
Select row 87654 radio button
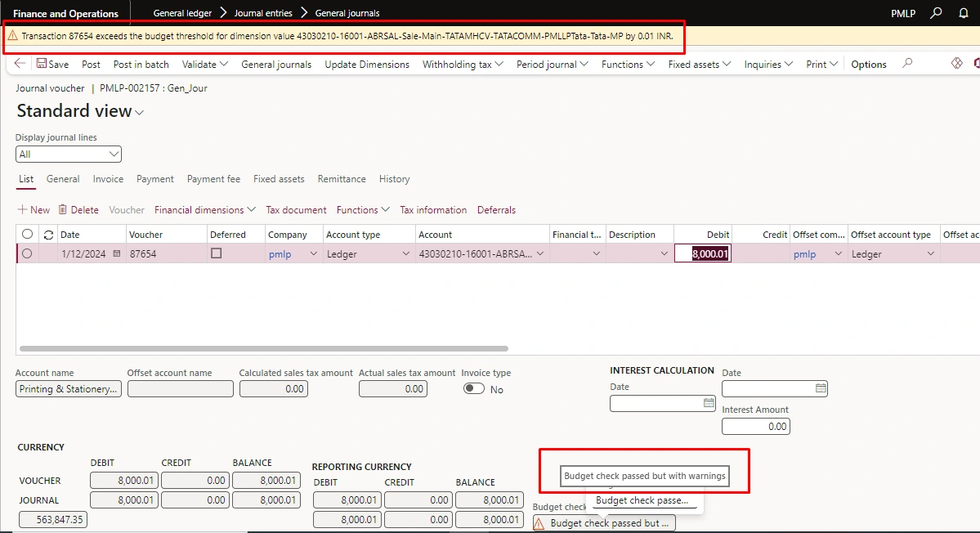coord(27,253)
